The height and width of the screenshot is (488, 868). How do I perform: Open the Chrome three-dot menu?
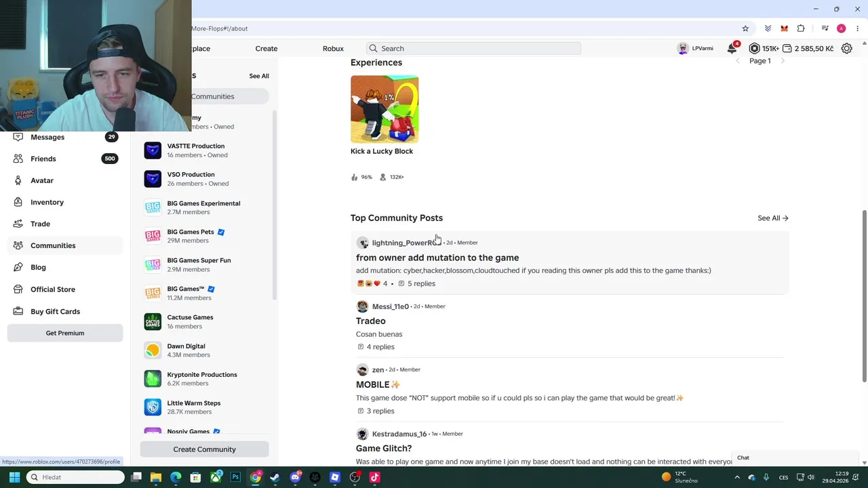(x=857, y=28)
